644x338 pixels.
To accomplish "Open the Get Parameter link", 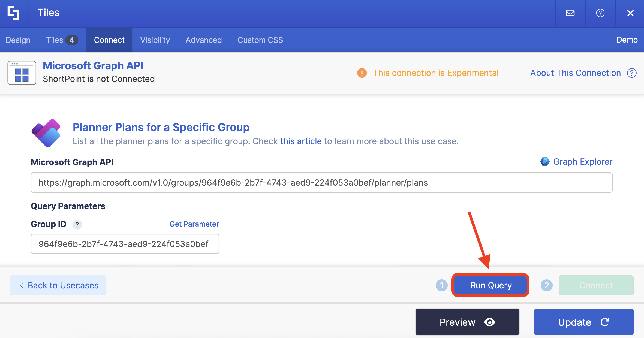I will point(194,224).
